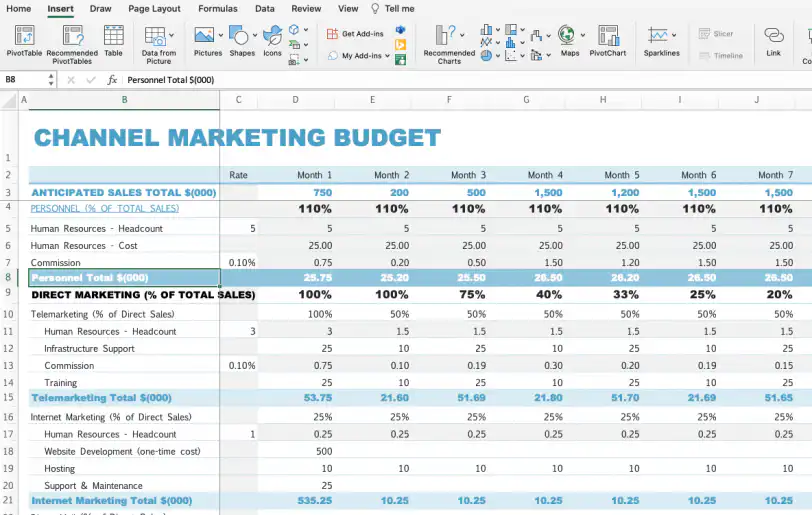The image size is (812, 515).
Task: Click the Tell me search box
Action: [393, 9]
